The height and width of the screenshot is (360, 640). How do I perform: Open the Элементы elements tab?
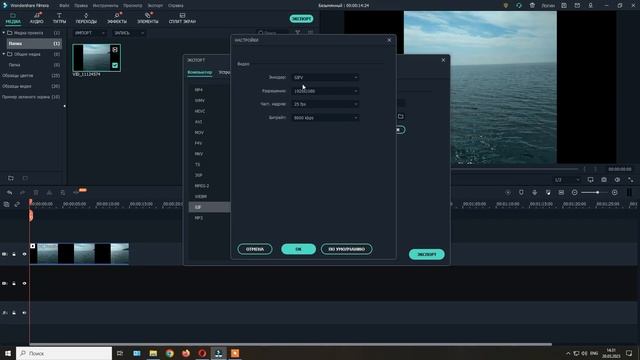pyautogui.click(x=147, y=18)
